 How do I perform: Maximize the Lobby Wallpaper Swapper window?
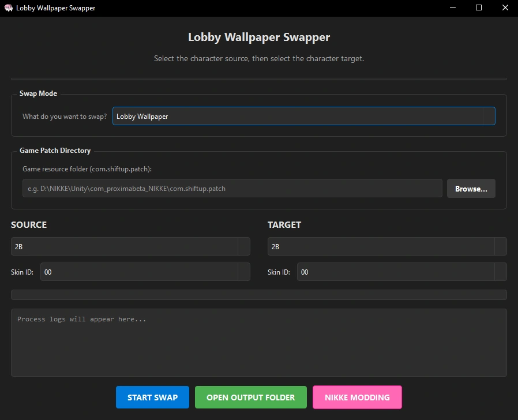click(x=479, y=8)
